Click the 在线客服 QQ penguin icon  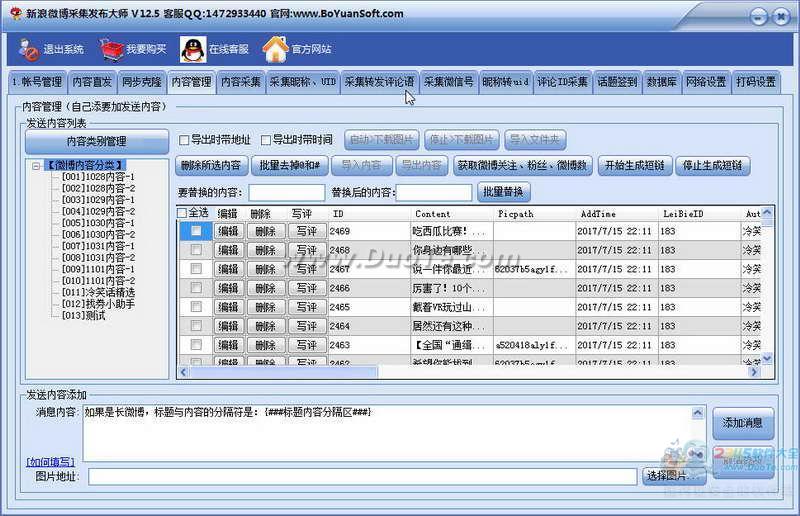click(x=193, y=50)
